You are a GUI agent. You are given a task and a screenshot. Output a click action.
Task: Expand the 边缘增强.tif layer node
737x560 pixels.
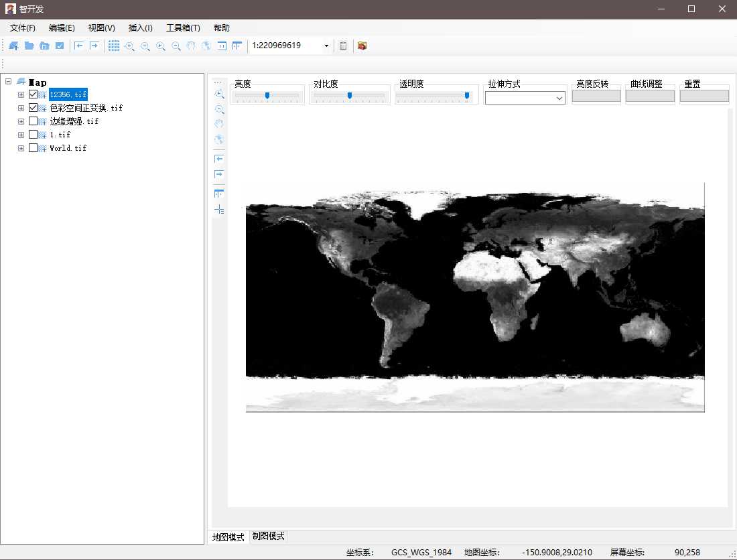click(x=21, y=121)
